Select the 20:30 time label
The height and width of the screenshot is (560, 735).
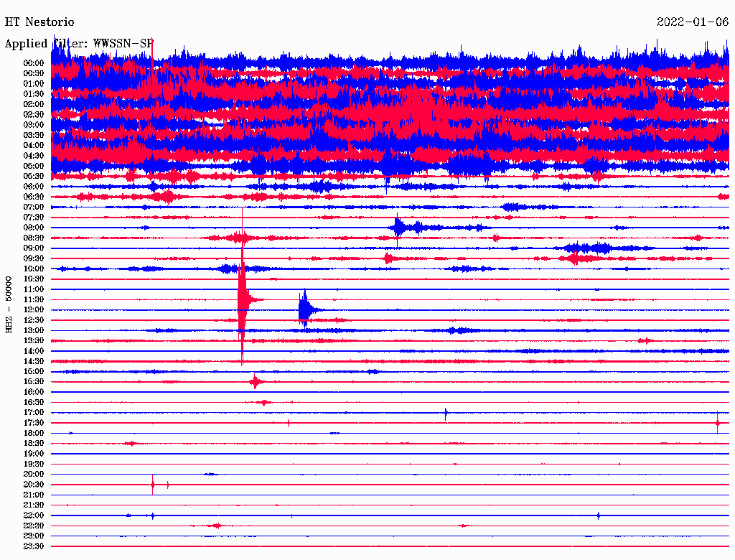(34, 485)
